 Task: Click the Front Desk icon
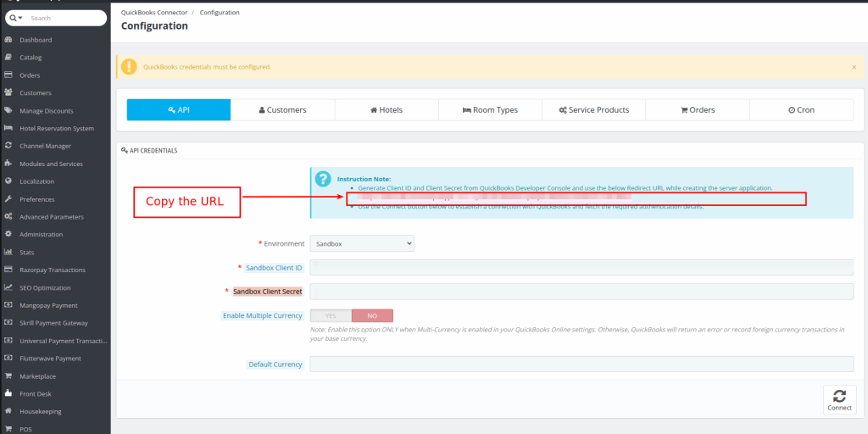8,394
